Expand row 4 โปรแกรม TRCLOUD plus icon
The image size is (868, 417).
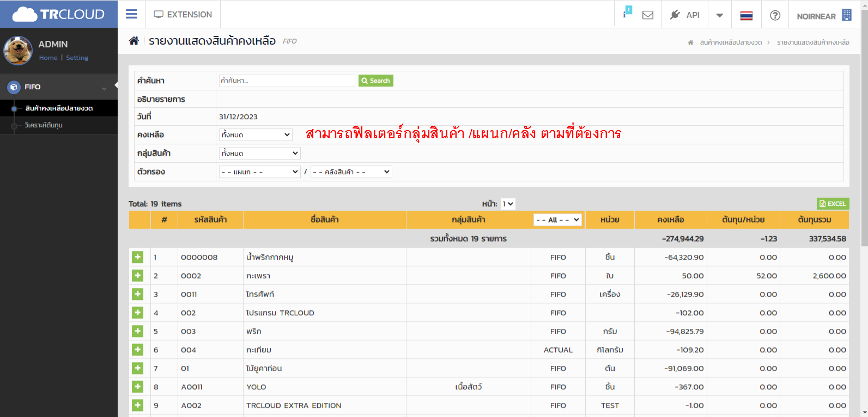tap(137, 312)
